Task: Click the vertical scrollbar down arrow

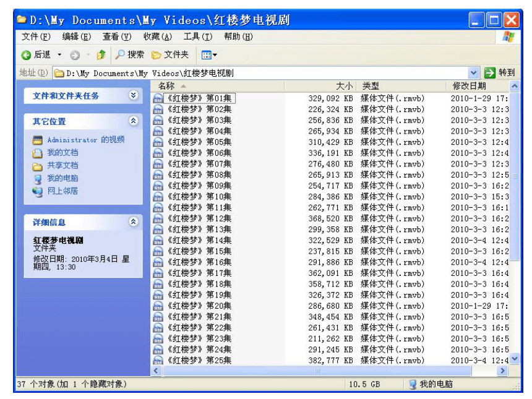Action: 515,358
